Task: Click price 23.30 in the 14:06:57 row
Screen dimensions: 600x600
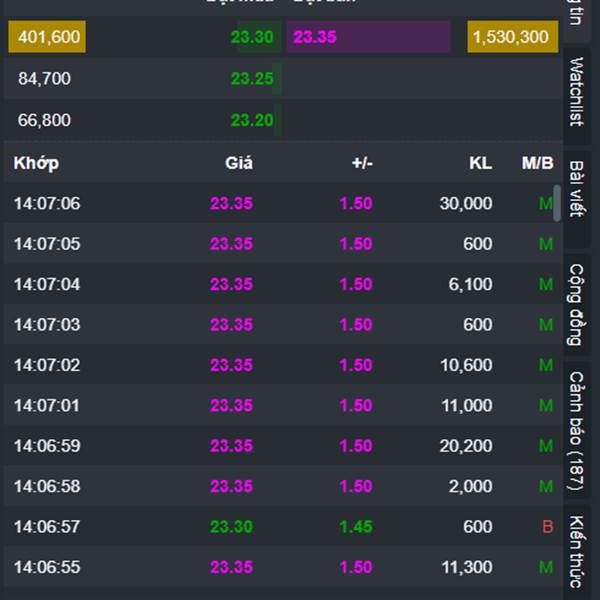Action: pyautogui.click(x=232, y=527)
